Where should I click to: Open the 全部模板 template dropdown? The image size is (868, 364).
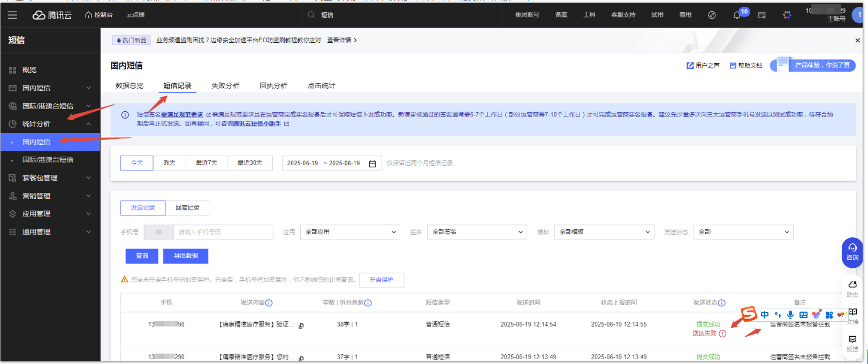pyautogui.click(x=604, y=232)
